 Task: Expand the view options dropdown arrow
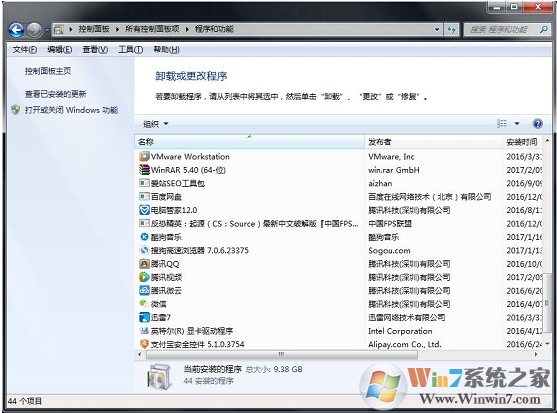[x=517, y=124]
